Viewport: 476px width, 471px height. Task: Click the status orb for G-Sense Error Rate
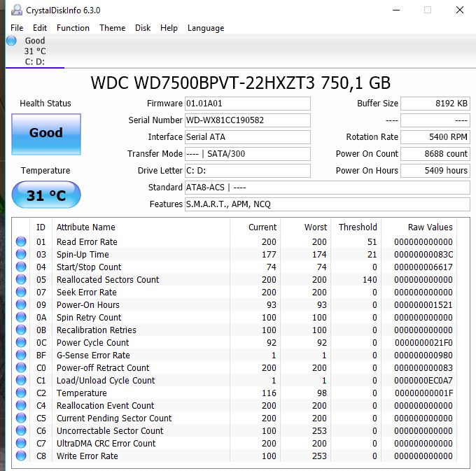21,356
